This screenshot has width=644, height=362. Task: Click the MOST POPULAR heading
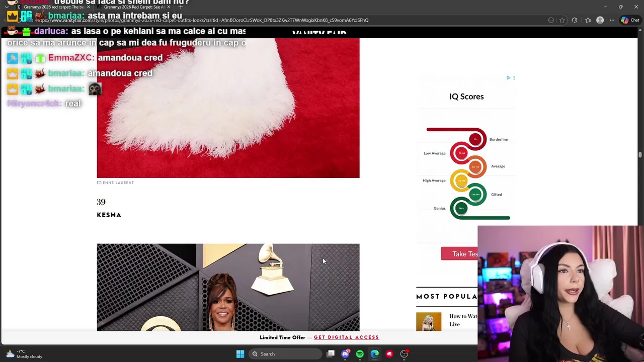pos(447,297)
